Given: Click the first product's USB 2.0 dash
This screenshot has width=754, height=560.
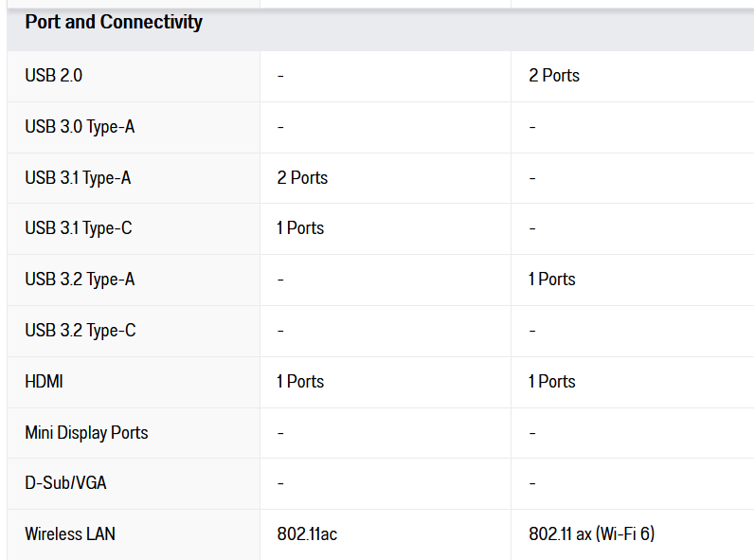Looking at the screenshot, I should (280, 76).
